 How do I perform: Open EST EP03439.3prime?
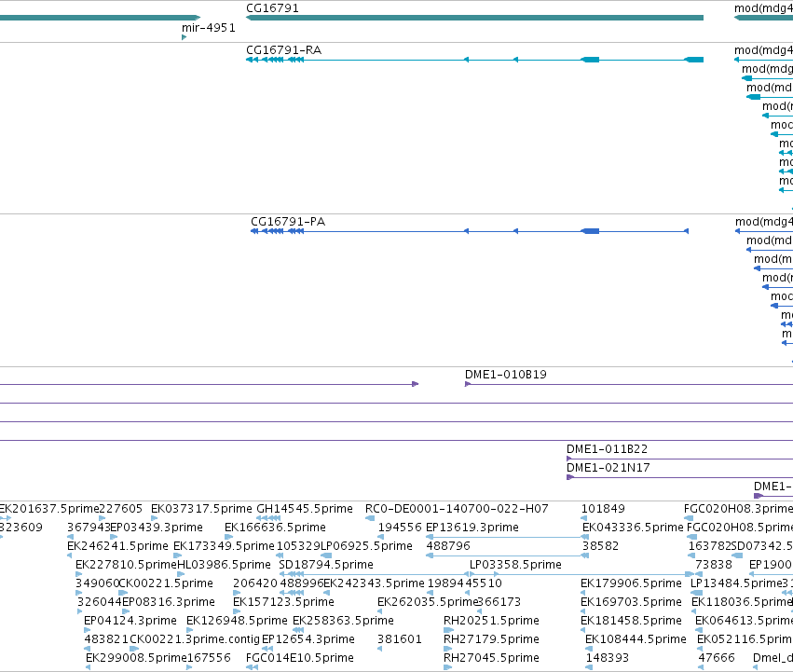157,528
